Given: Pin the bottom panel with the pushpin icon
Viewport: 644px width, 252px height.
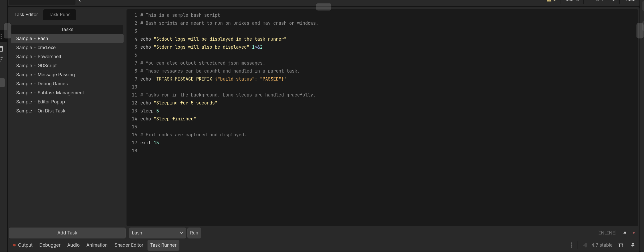Looking at the screenshot, I should 633,245.
